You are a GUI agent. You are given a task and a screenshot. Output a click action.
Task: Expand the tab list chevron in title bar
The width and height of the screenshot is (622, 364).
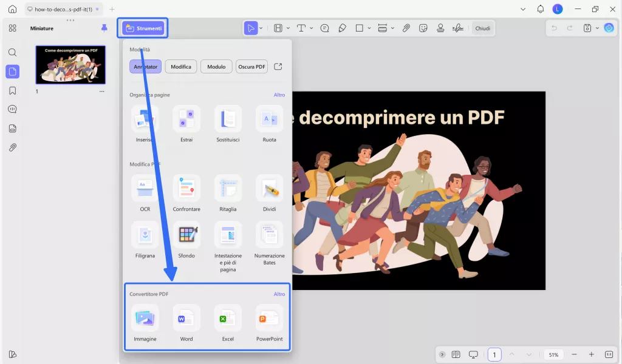click(x=523, y=9)
